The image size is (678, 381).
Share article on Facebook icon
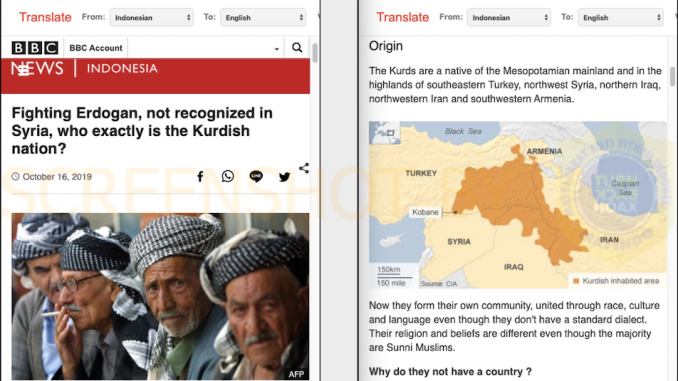200,176
